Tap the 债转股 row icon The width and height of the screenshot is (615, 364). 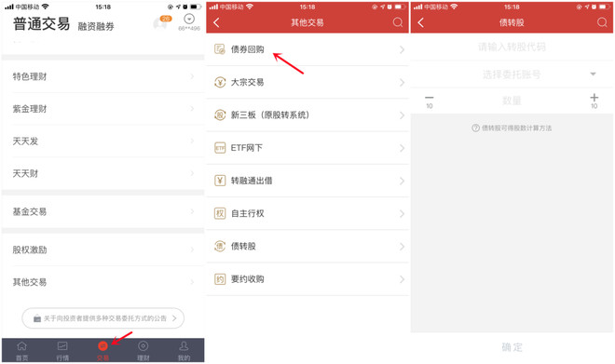[x=220, y=246]
